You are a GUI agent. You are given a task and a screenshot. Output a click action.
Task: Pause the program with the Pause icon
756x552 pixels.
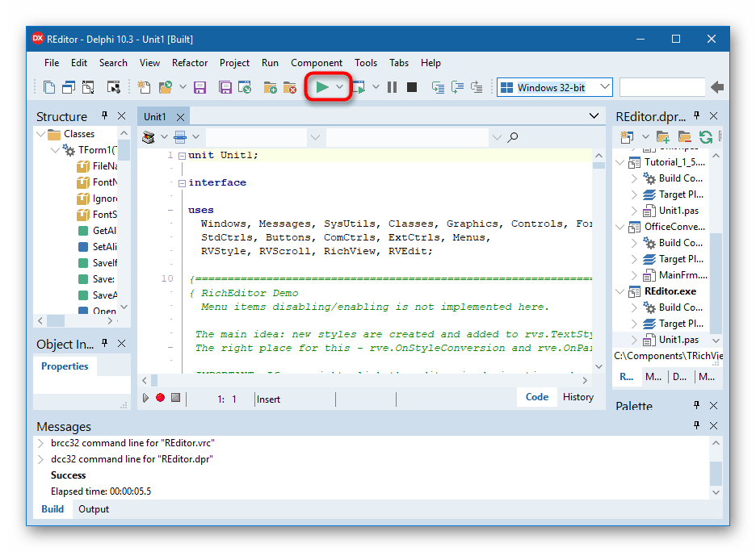point(392,87)
